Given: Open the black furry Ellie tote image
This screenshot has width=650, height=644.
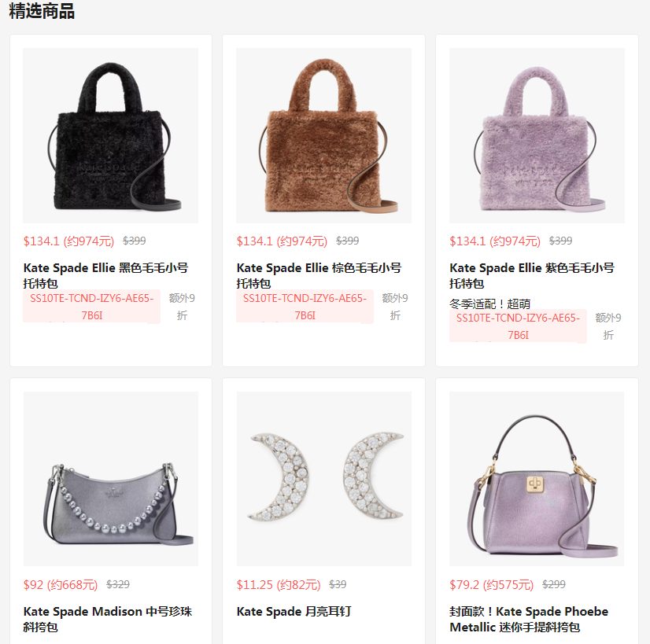Looking at the screenshot, I should click(x=110, y=135).
